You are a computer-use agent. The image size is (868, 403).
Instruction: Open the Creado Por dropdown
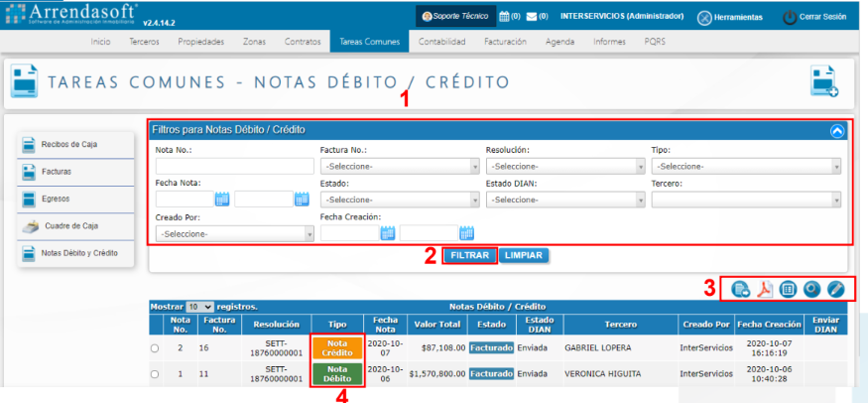234,233
